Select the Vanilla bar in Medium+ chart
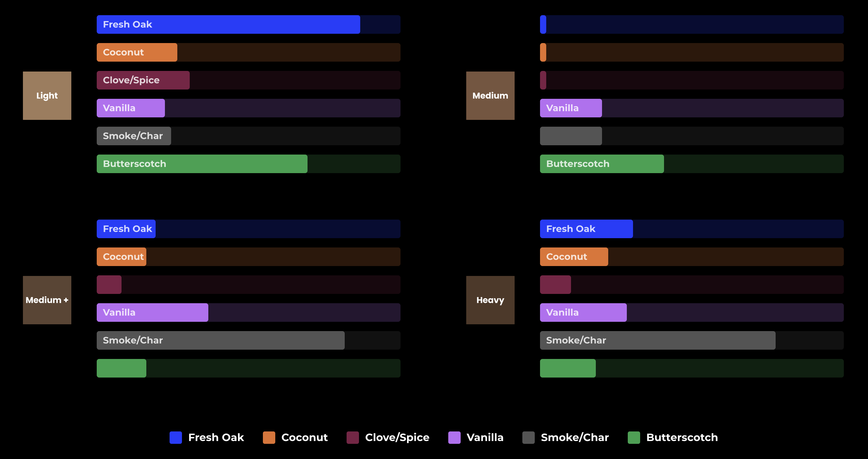868x459 pixels. coord(155,313)
